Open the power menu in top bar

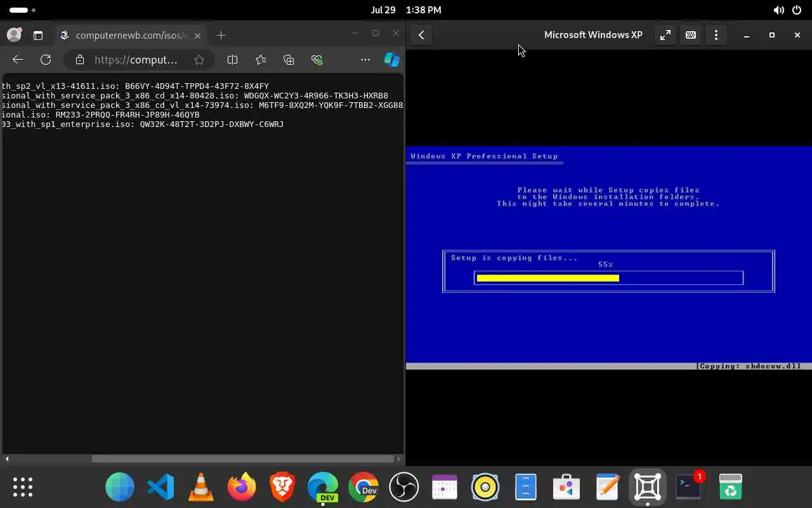[797, 10]
